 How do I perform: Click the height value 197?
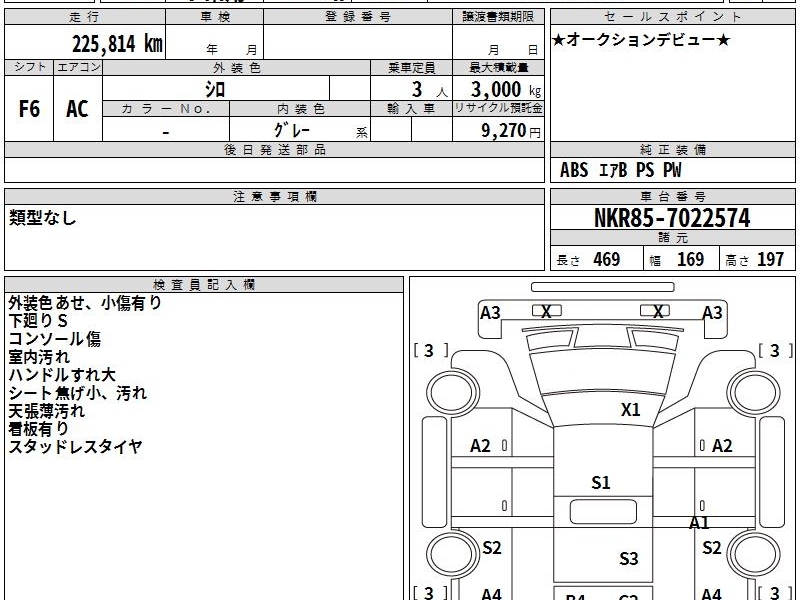click(x=770, y=259)
